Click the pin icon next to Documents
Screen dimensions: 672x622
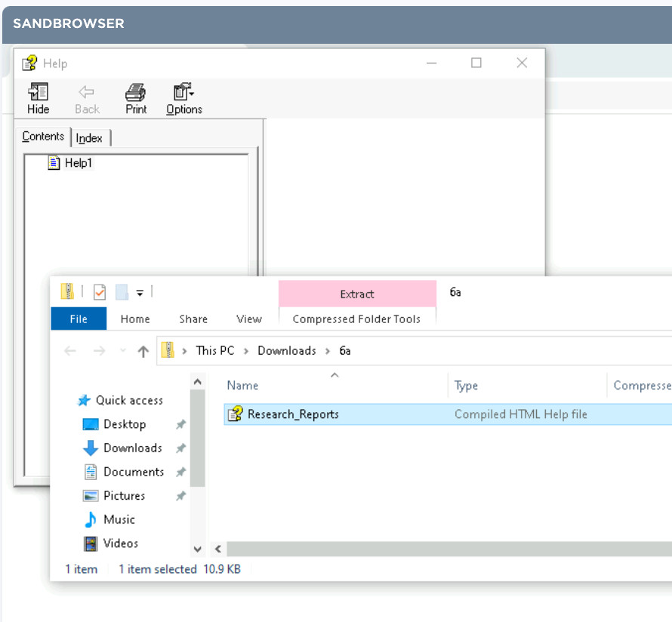[181, 472]
